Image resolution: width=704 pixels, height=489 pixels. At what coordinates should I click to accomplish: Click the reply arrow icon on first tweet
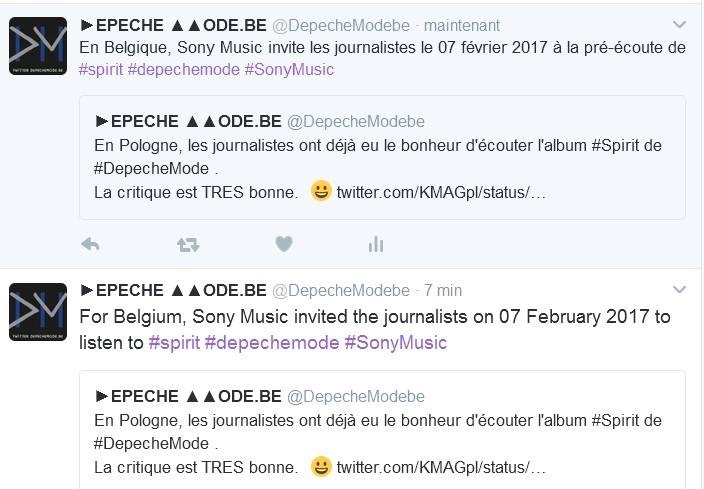pyautogui.click(x=90, y=245)
